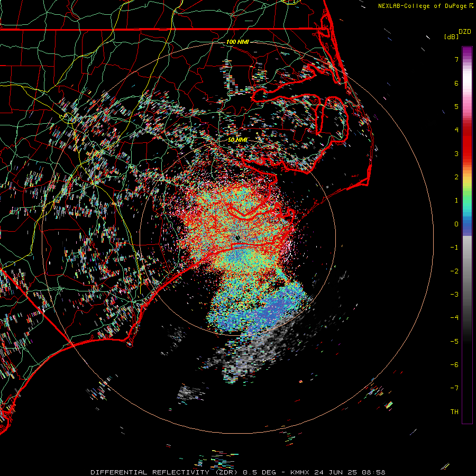Click the blue band near 0 dB
This screenshot has width=476, height=476.
pyautogui.click(x=467, y=226)
